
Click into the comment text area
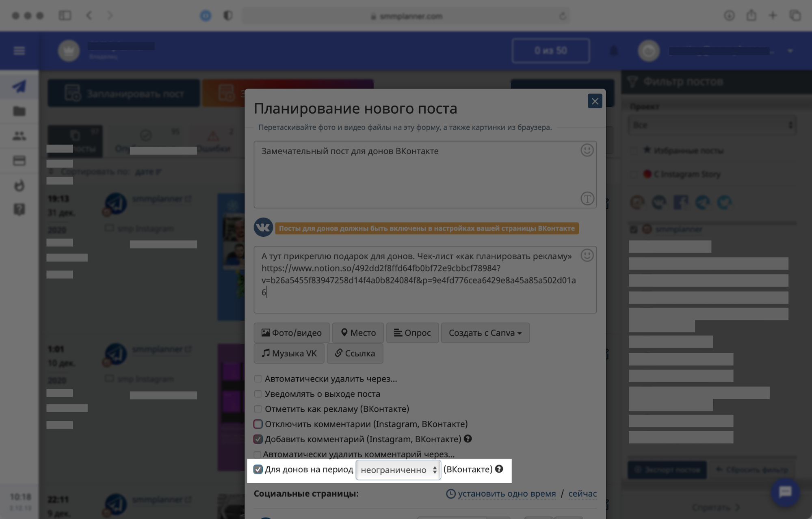425,279
